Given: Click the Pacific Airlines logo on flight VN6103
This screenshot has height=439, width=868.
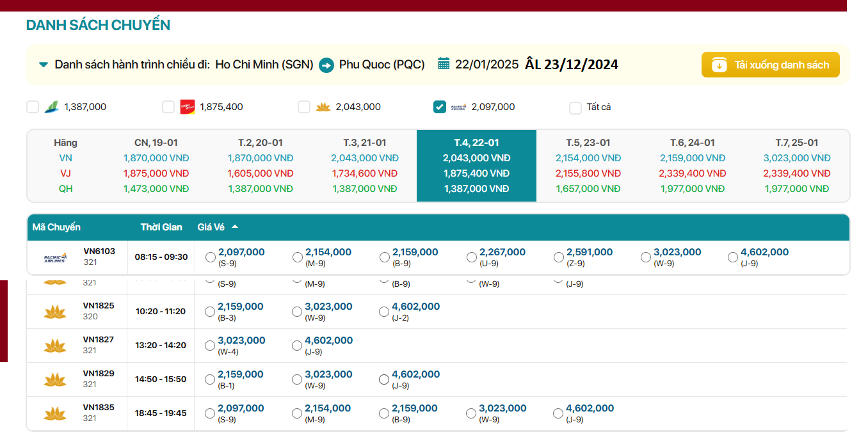Looking at the screenshot, I should 54,257.
